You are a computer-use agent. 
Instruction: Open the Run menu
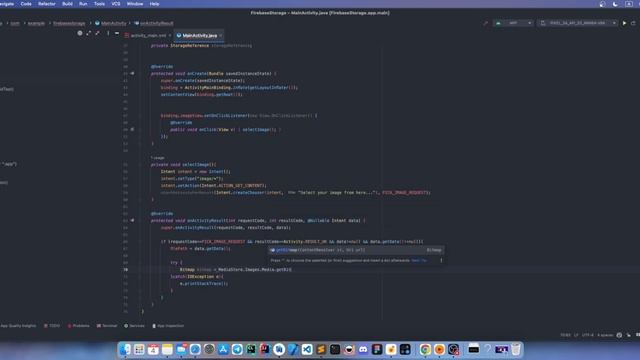pyautogui.click(x=83, y=4)
